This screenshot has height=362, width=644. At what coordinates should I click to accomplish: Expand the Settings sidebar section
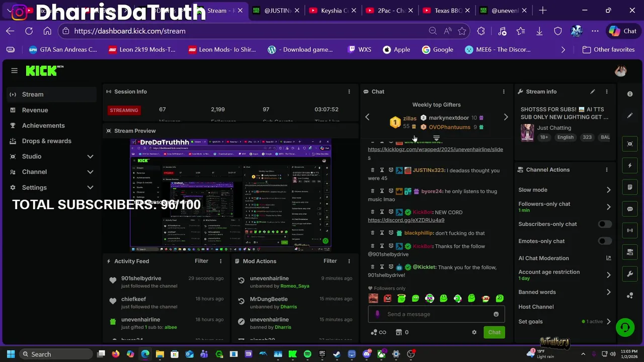[x=90, y=188]
